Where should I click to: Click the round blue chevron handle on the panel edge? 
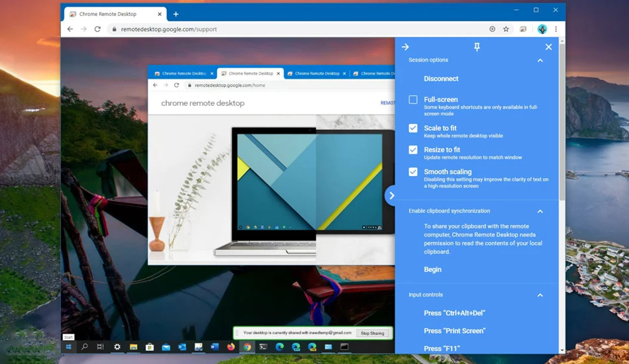pos(391,196)
